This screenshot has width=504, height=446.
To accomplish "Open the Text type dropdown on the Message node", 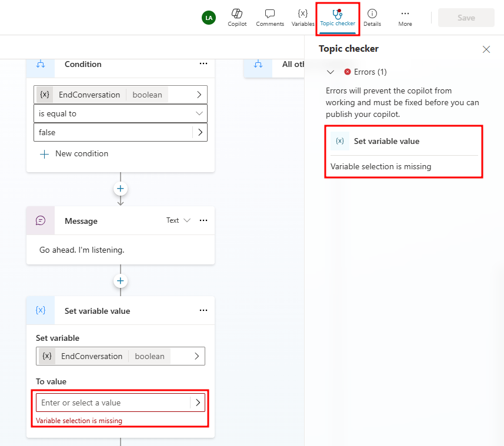I will pos(176,220).
